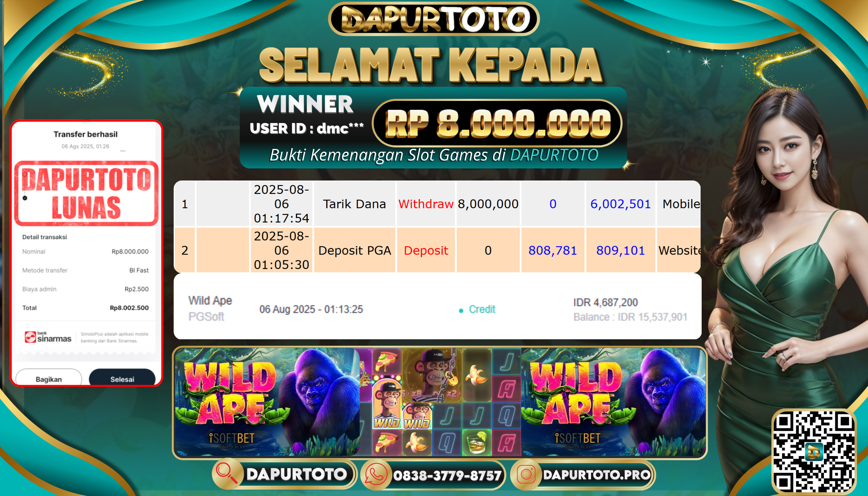The height and width of the screenshot is (496, 868).
Task: Click the WhatsApp phone icon
Action: click(x=376, y=474)
